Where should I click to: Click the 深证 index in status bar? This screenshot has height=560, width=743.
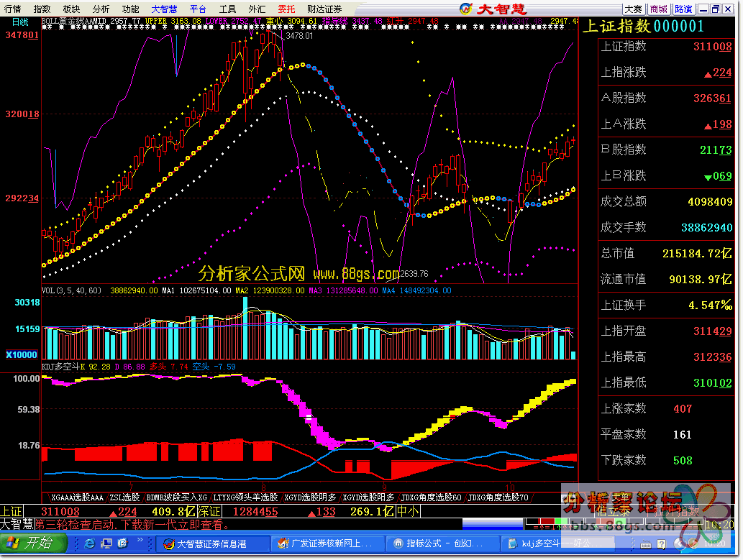[x=209, y=512]
